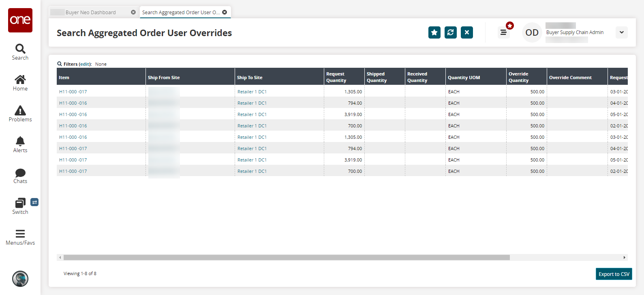Viewport: 644px width, 295px height.
Task: Sort by Shipped Quantity column header
Action: pos(385,77)
